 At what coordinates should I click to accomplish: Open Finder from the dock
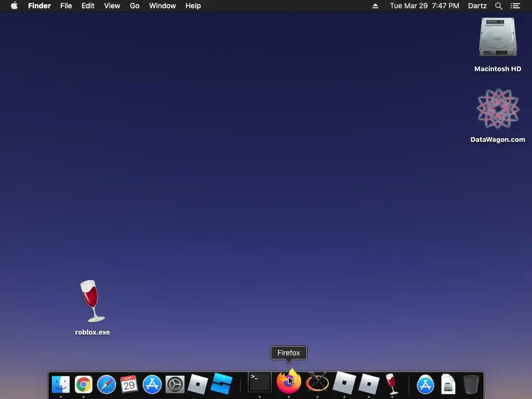pyautogui.click(x=61, y=384)
